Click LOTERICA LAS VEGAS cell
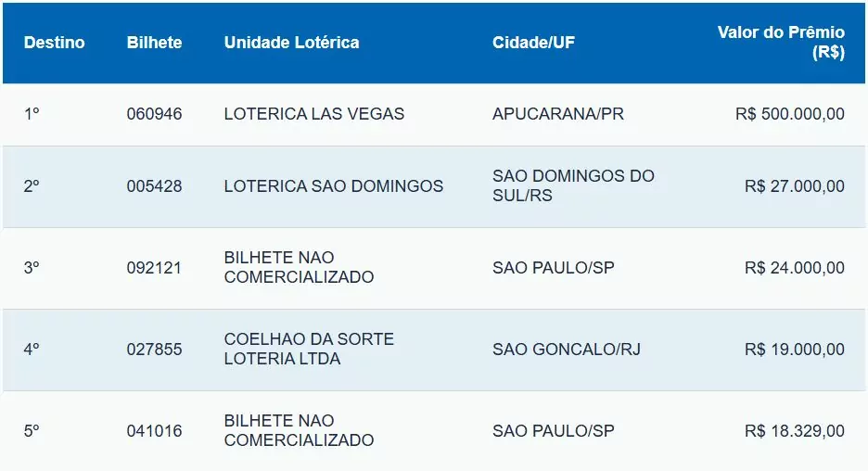Screen dimensions: 868x471 [314, 114]
